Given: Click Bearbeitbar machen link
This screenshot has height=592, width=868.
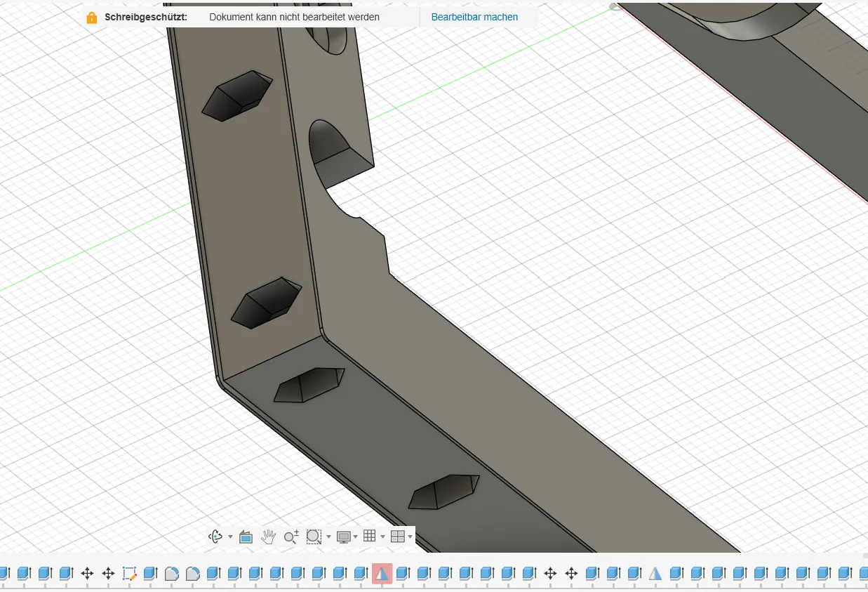Looking at the screenshot, I should coord(474,17).
